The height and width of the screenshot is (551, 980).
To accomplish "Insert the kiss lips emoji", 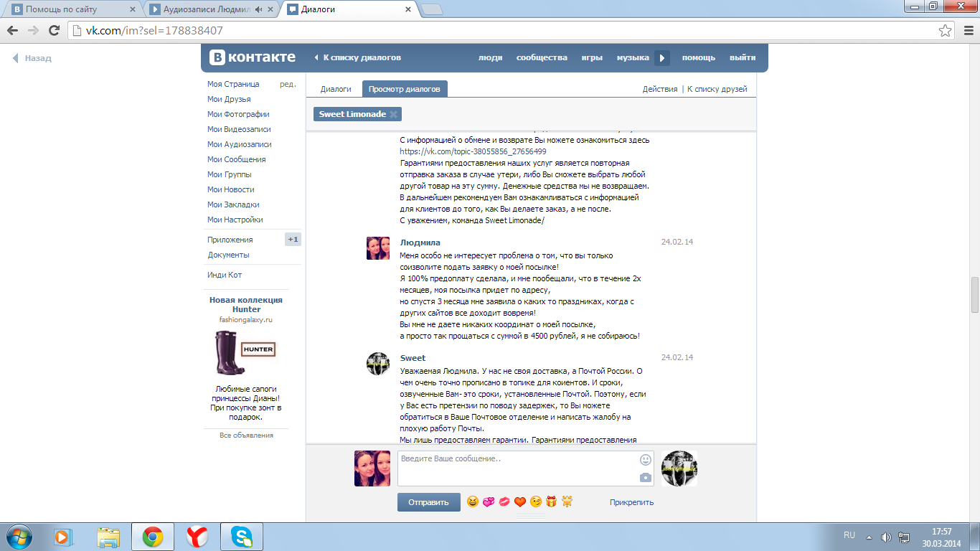I will (x=504, y=502).
